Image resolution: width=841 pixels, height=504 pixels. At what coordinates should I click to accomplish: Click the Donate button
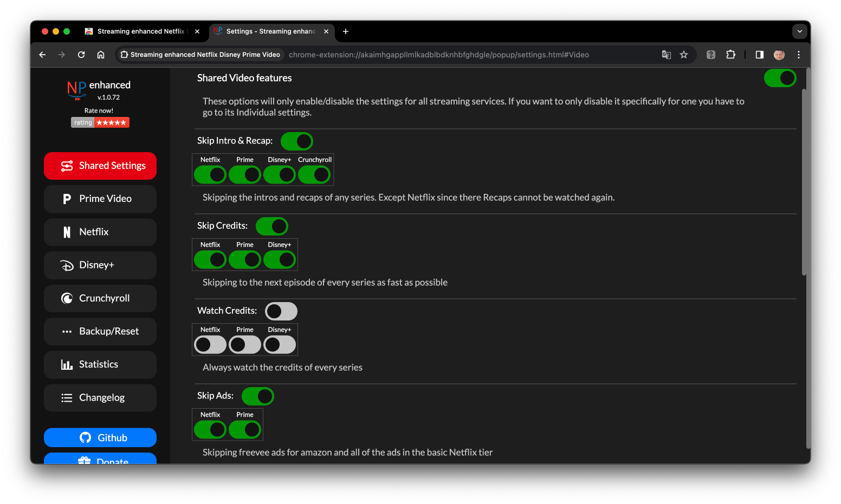(100, 459)
